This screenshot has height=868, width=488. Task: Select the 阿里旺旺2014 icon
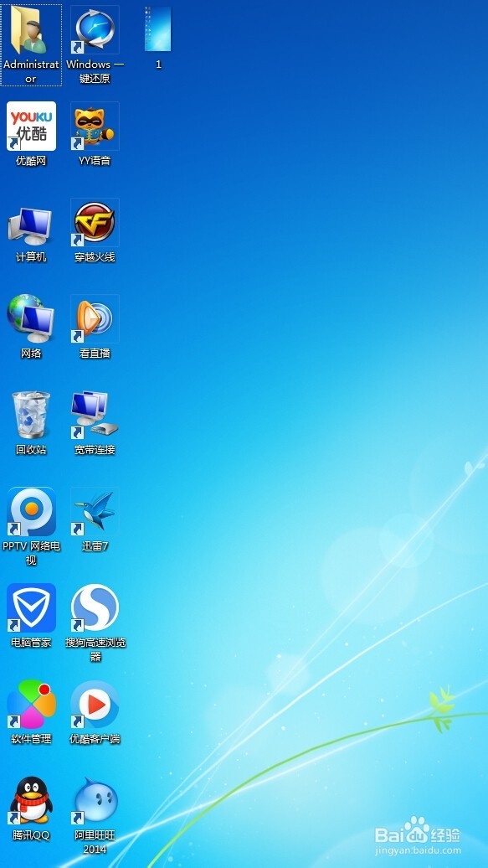(x=95, y=800)
